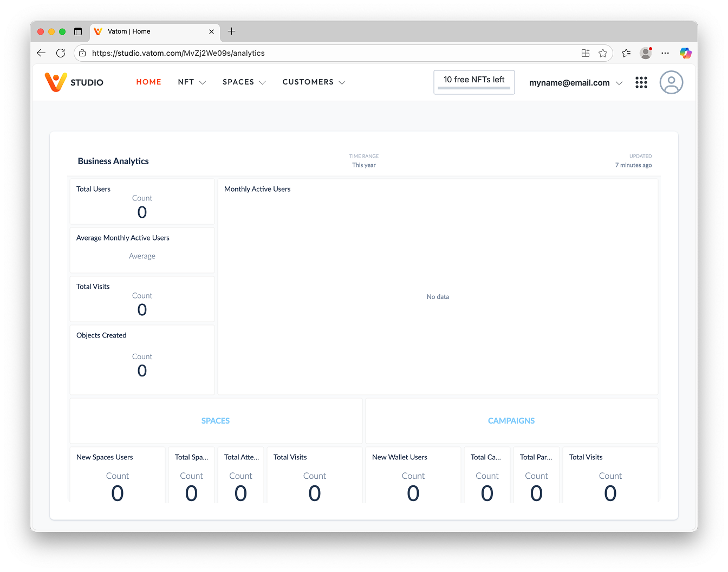
Task: Expand the NFT dropdown
Action: tap(191, 82)
